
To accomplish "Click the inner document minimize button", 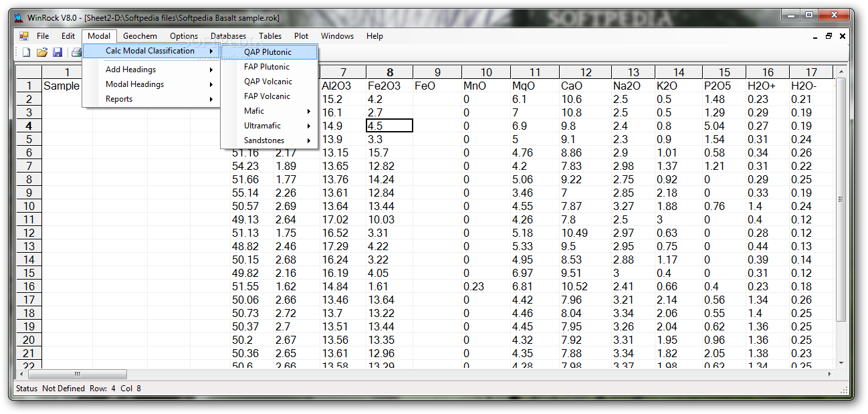I will [x=816, y=36].
